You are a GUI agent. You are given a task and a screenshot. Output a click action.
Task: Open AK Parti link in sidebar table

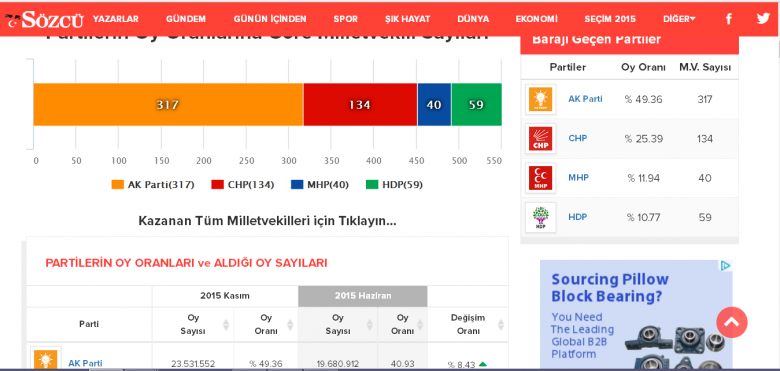pos(585,99)
